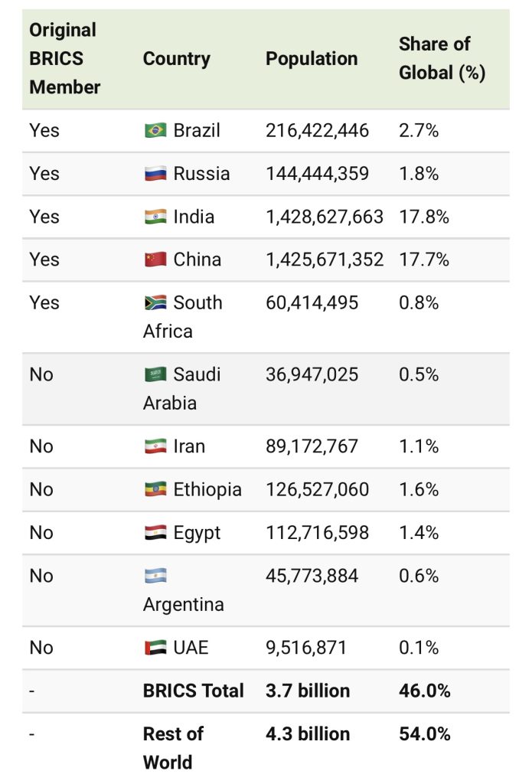Viewport: 532px width, 784px height.
Task: Click the China flag icon
Action: [x=155, y=260]
